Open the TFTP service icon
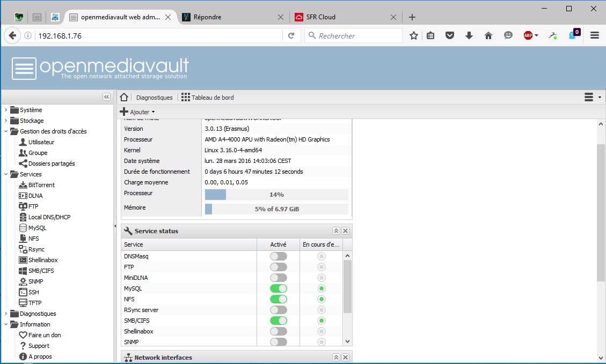This screenshot has height=364, width=606. click(23, 303)
